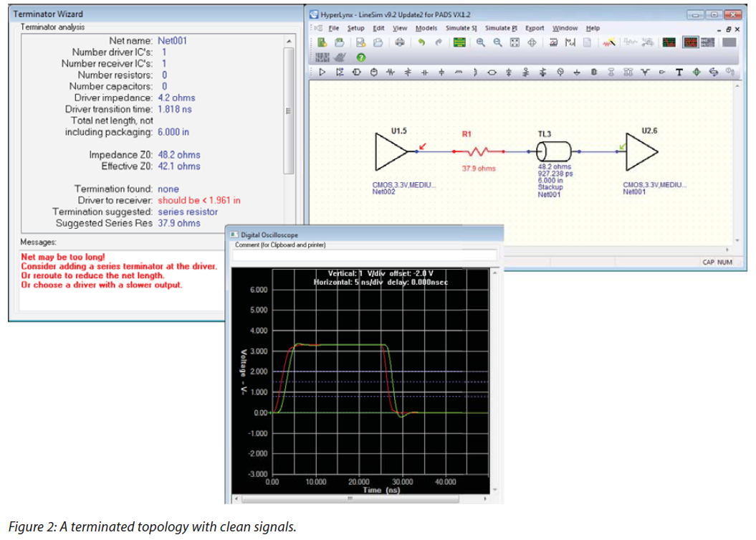Viewport: 756px width, 540px height.
Task: Click the U2.6 receiver buffer symbol
Action: coord(641,151)
